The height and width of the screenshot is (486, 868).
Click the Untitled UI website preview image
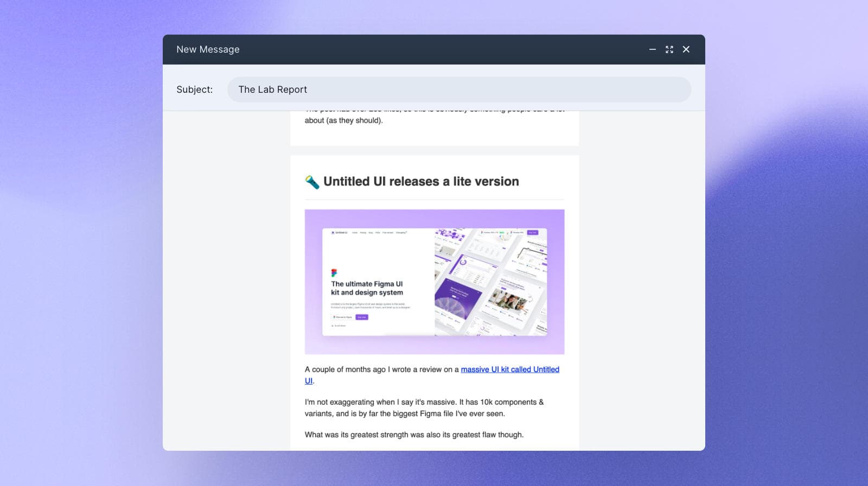(435, 282)
